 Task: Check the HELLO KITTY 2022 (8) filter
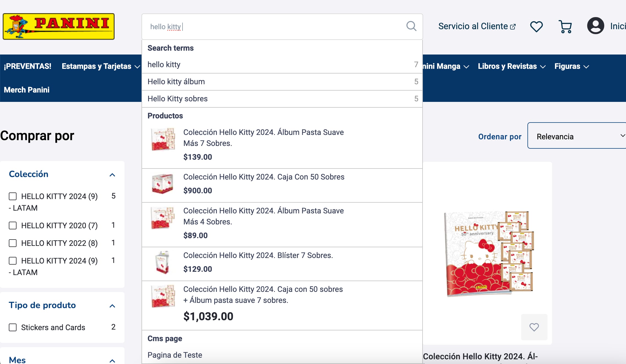[x=13, y=243]
